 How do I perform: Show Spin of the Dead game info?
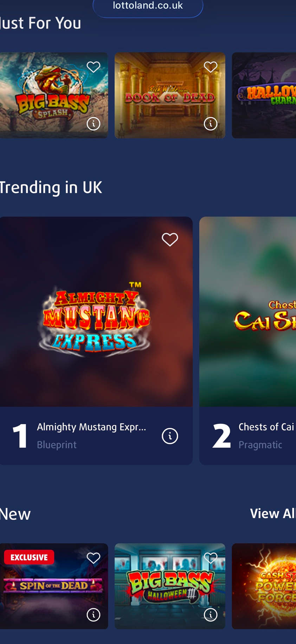94,615
